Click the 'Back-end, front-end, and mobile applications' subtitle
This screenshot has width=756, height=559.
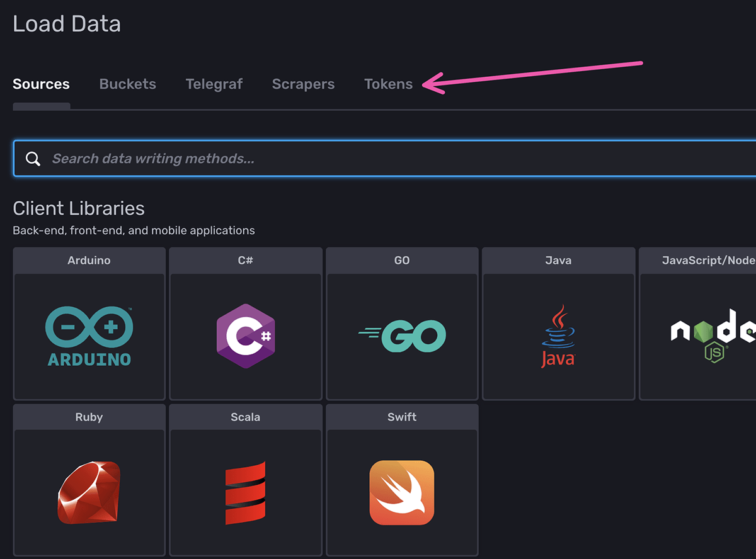134,230
